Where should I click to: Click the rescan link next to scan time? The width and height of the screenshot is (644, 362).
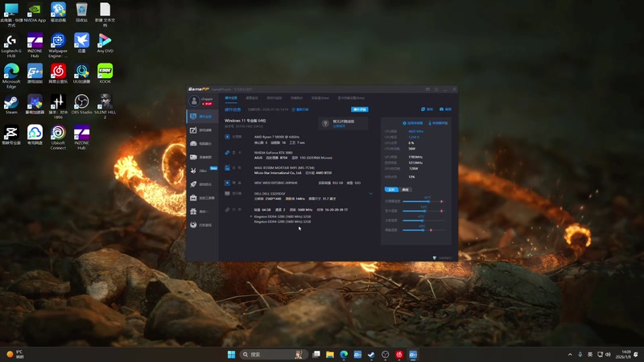click(x=300, y=109)
